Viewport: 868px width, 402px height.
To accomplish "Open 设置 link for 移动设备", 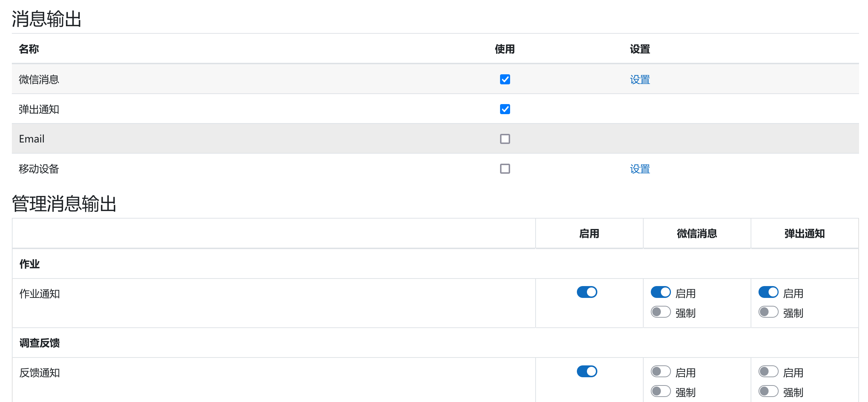I will point(640,169).
